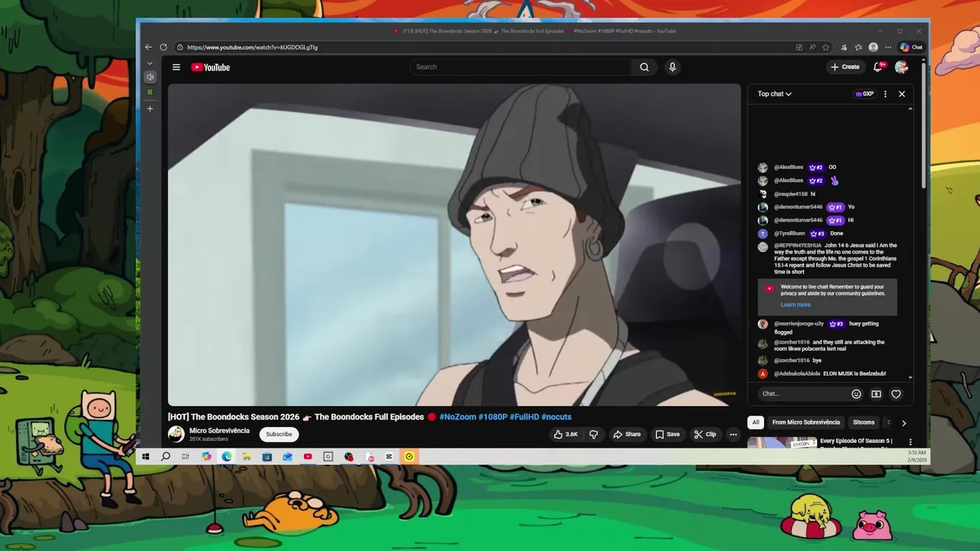Image resolution: width=980 pixels, height=551 pixels.
Task: Click the #FullHD hashtag link
Action: 524,417
